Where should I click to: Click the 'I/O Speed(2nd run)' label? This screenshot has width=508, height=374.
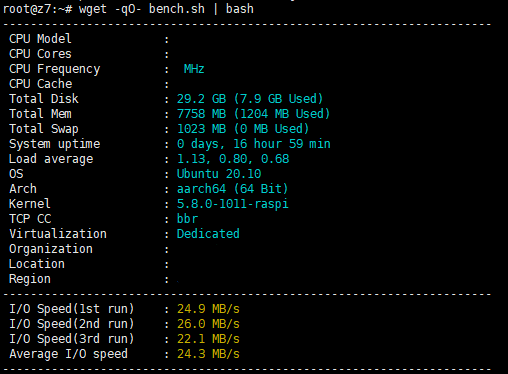coord(71,324)
